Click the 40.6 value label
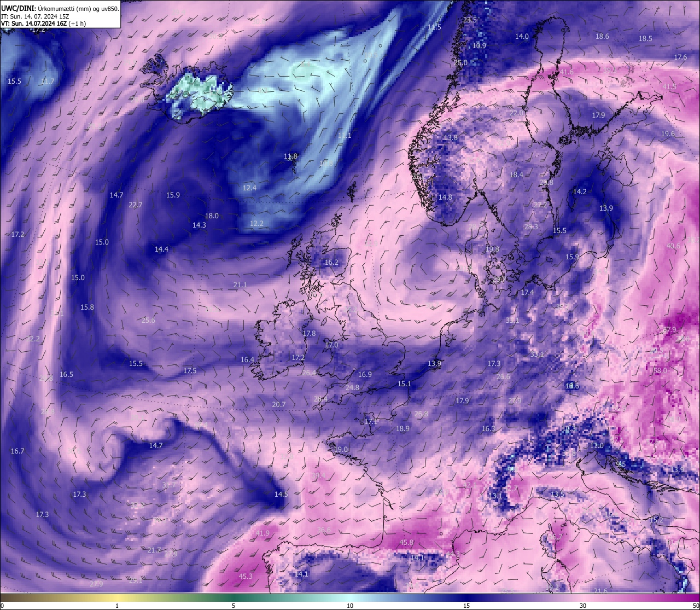This screenshot has width=700, height=610. coord(673,246)
